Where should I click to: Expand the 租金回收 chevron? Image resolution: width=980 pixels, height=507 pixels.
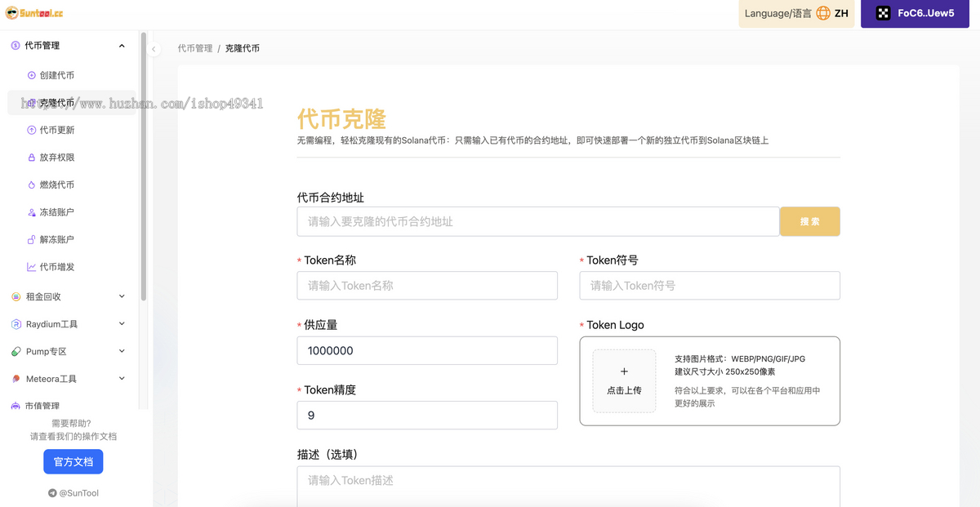pyautogui.click(x=122, y=296)
